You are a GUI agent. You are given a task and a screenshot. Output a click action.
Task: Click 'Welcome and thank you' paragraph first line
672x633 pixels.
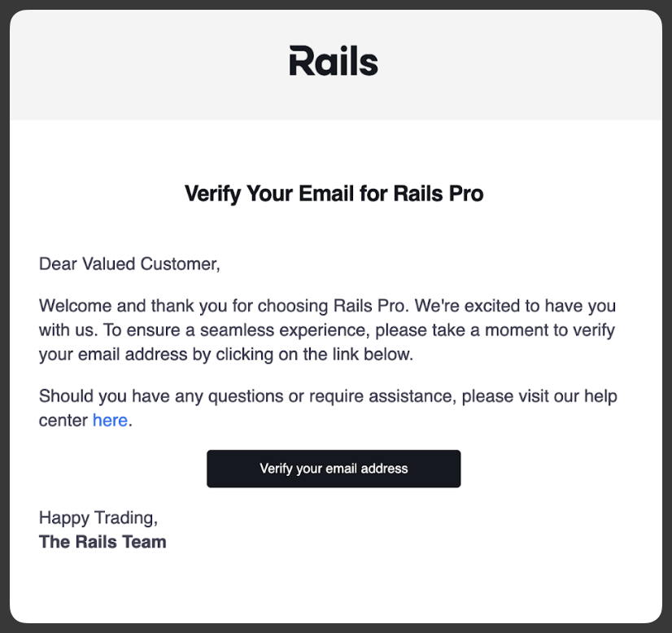(x=327, y=306)
